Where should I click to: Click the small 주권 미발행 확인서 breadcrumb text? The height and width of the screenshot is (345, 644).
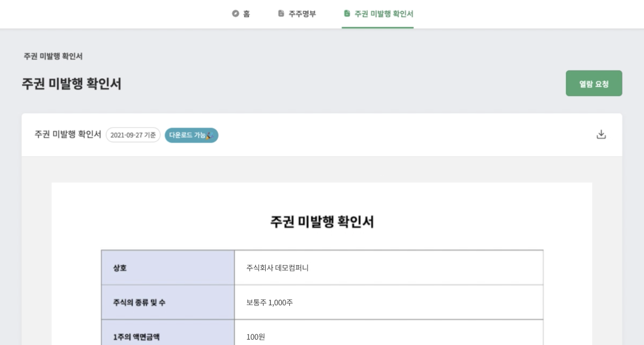[x=53, y=56]
